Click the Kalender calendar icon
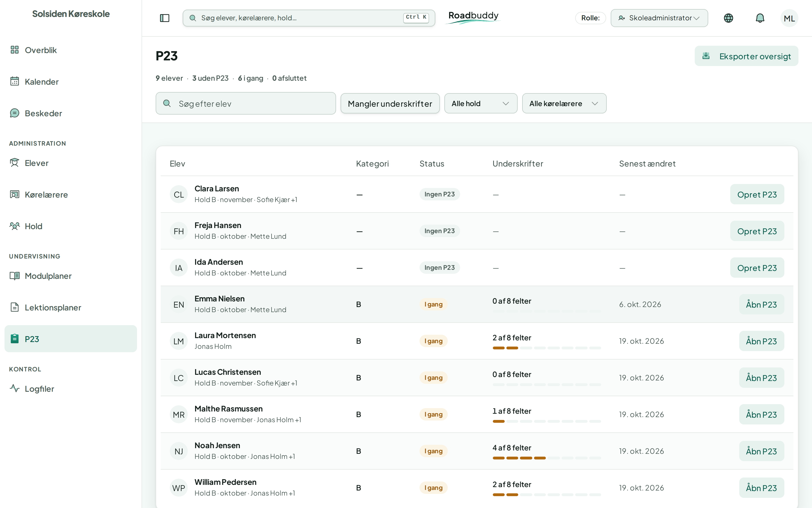812x508 pixels. click(14, 81)
